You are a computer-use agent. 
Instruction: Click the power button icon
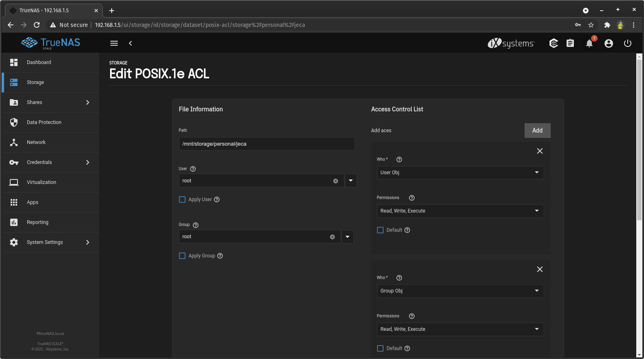tap(628, 43)
